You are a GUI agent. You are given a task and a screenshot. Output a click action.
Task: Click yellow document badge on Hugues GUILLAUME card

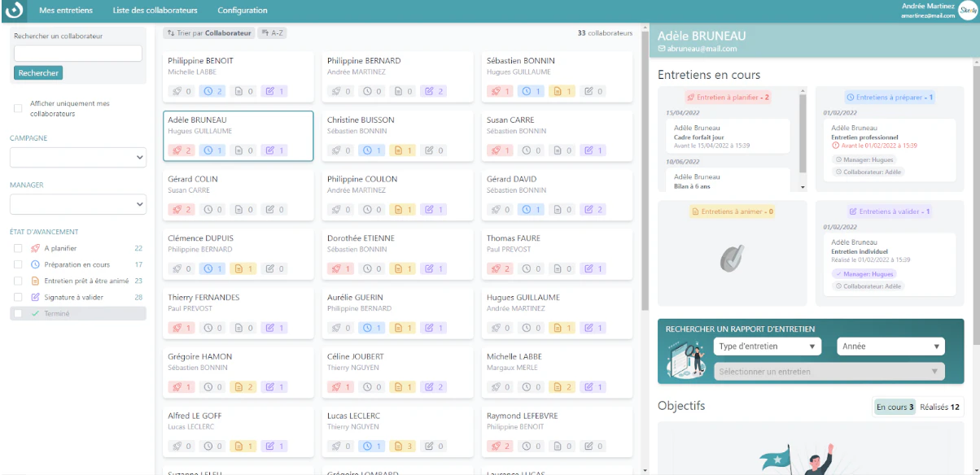[562, 329]
